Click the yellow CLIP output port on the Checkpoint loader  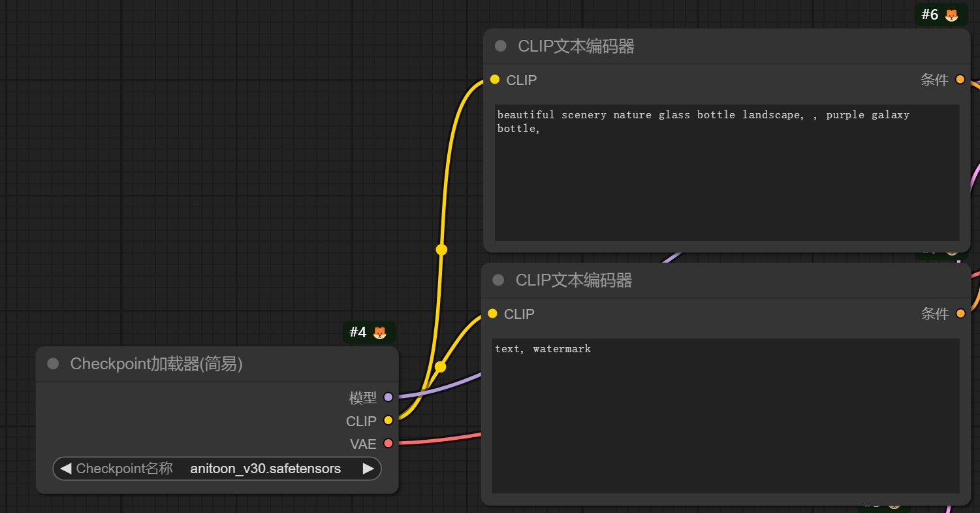pyautogui.click(x=388, y=420)
